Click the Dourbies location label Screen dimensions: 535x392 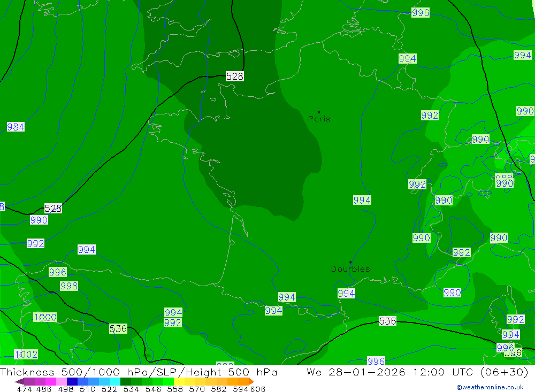pyautogui.click(x=350, y=269)
